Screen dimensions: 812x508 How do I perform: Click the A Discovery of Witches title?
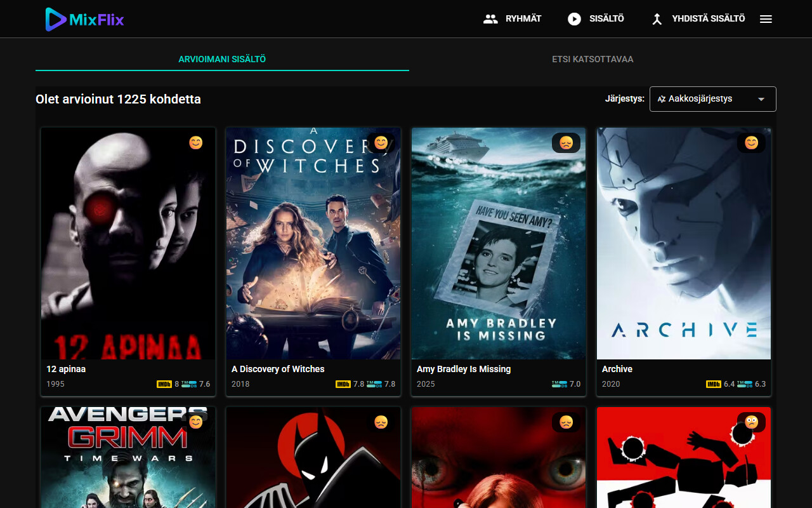tap(278, 369)
